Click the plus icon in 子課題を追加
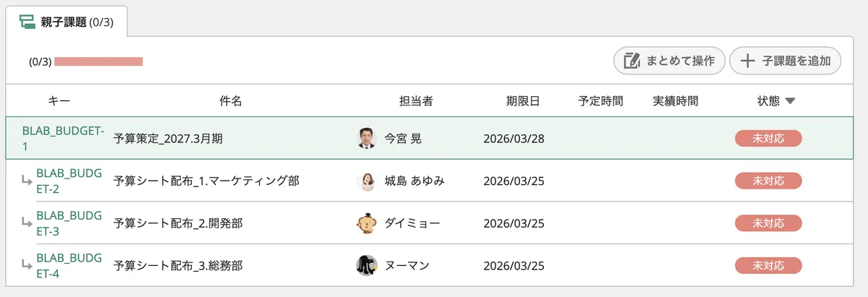The height and width of the screenshot is (297, 868). click(x=747, y=61)
